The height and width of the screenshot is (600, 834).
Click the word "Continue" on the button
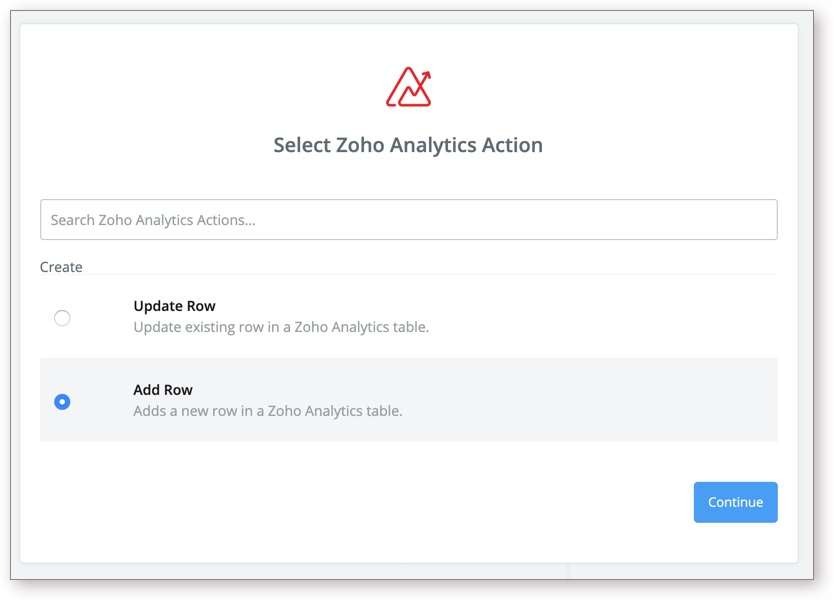click(735, 503)
